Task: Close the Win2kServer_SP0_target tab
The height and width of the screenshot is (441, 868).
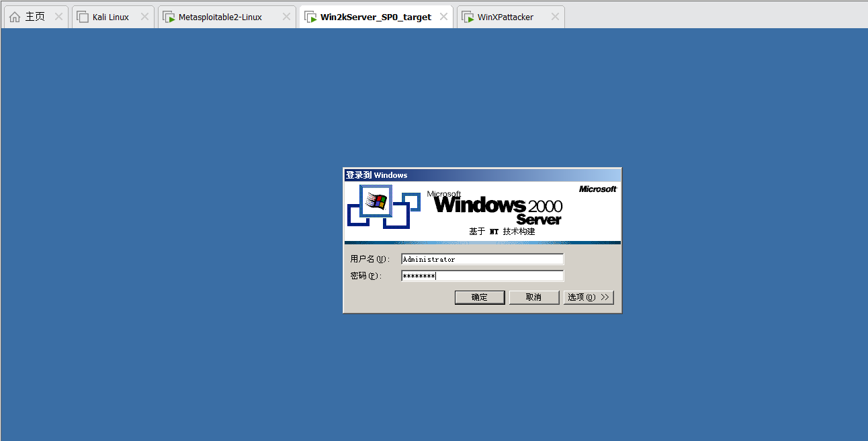Action: (443, 17)
